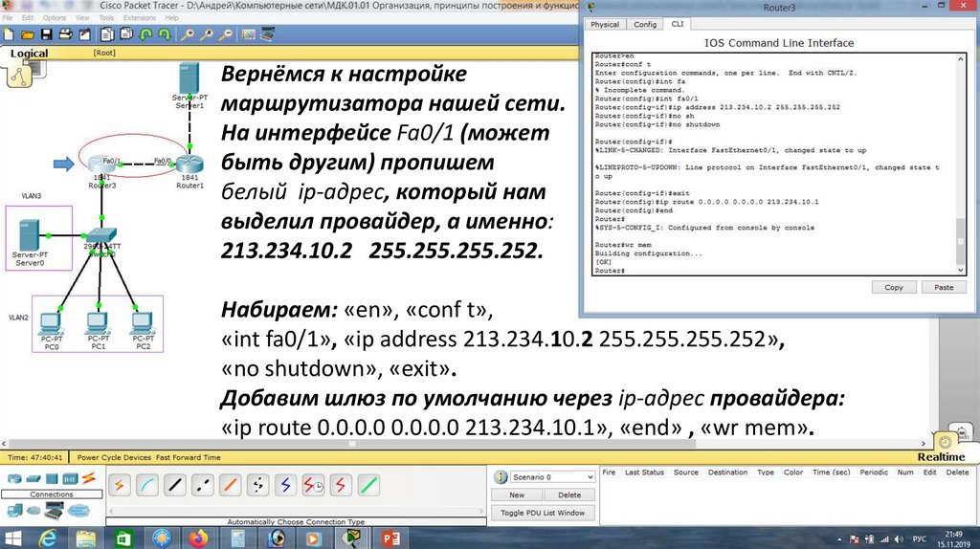Viewport: 980px width, 549px height.
Task: Click inside the IOS CLI terminal area
Action: [773, 164]
